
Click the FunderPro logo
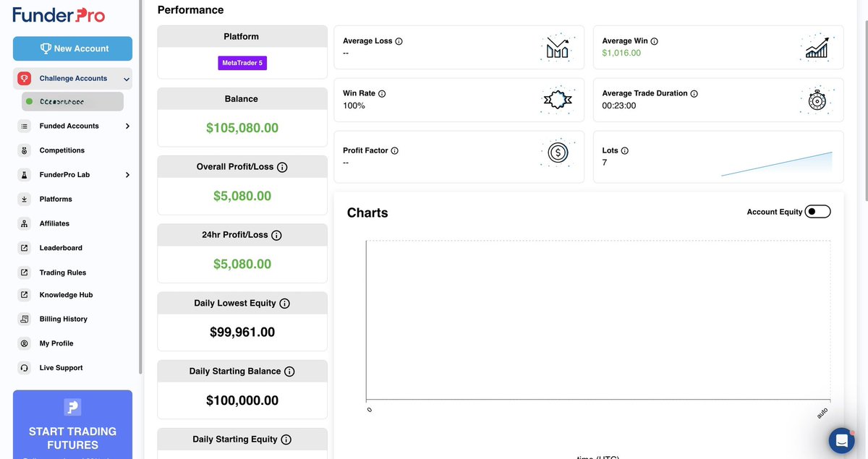click(58, 14)
